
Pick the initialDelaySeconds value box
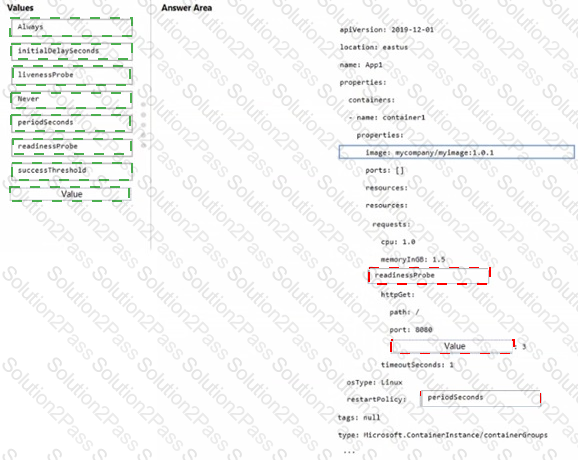tap(71, 51)
